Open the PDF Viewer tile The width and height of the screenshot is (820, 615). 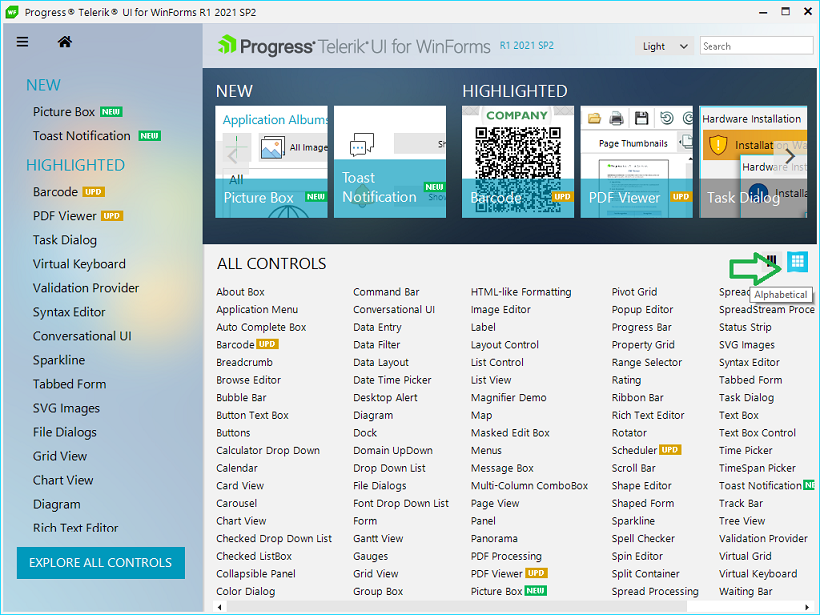[636, 161]
